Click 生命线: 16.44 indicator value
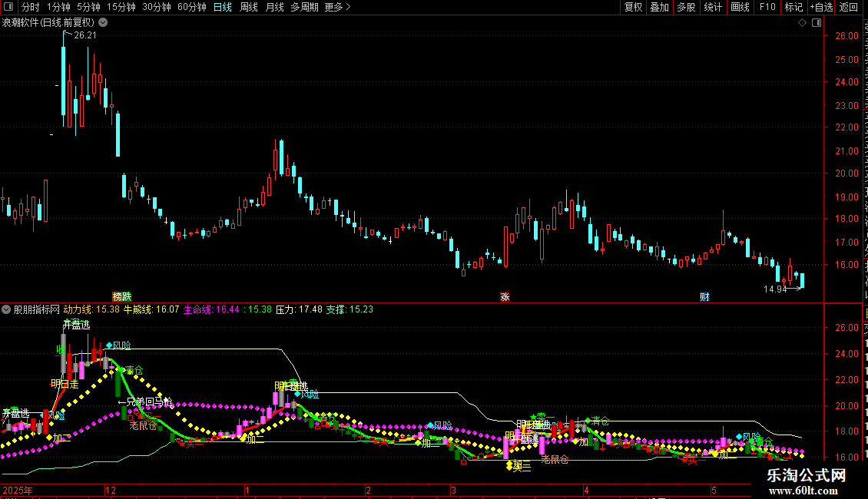Screen dimensions: 868x499 tap(211, 309)
